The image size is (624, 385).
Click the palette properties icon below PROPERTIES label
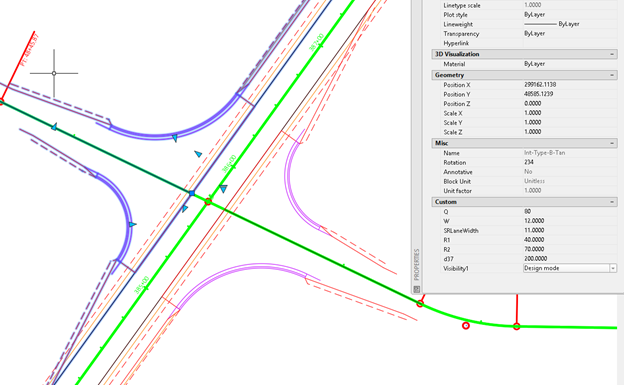(417, 289)
